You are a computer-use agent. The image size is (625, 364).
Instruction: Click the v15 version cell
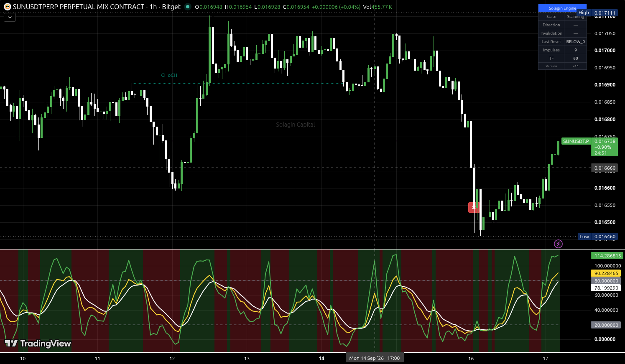pos(575,66)
